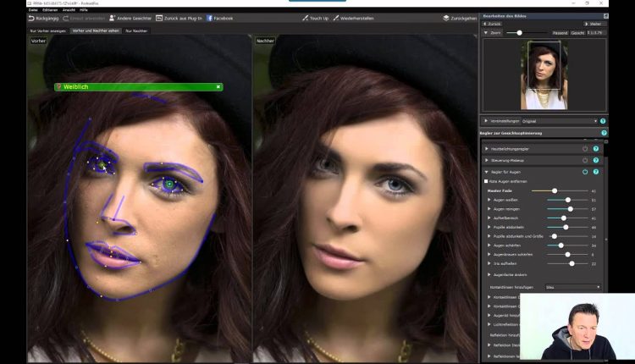Screen dimensions: 635x364
Task: Open help for Steuerung-Makeup
Action: pyautogui.click(x=596, y=160)
